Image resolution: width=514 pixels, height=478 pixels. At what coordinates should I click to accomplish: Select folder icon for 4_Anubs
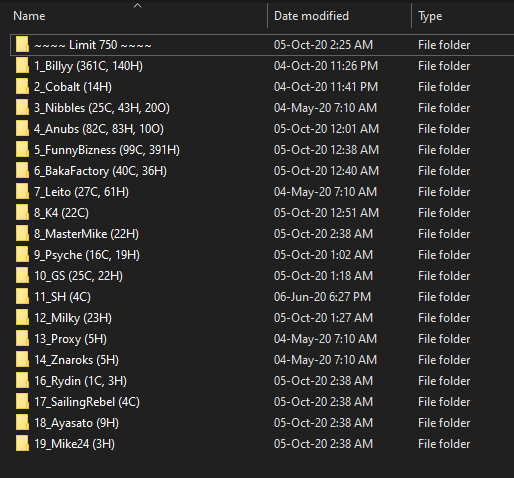(22, 129)
